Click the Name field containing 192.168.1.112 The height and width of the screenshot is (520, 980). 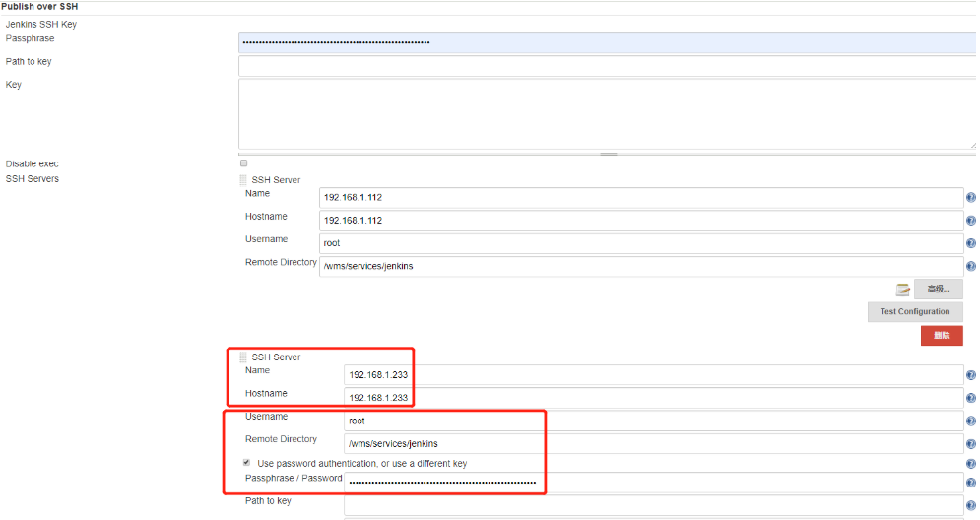(x=641, y=198)
